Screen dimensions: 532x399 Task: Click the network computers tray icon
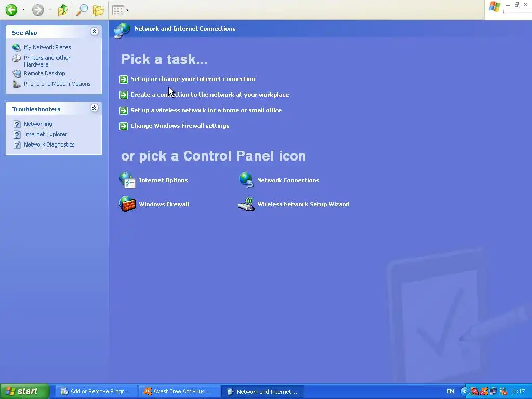tap(494, 392)
